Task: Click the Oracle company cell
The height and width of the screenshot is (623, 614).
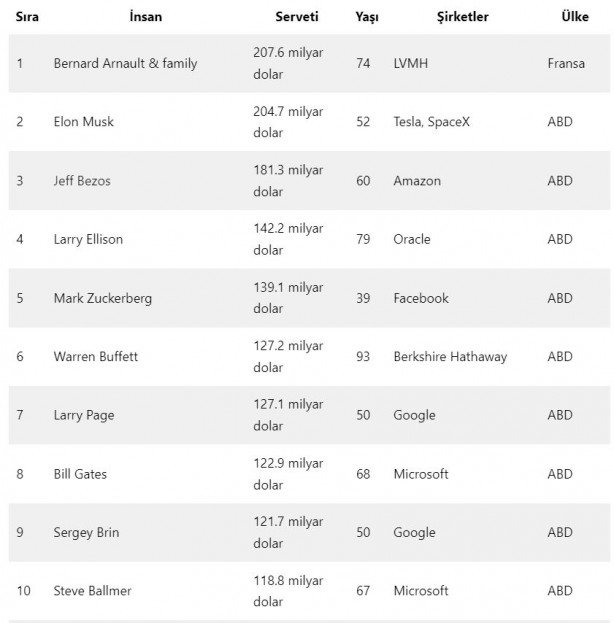Action: click(x=412, y=239)
